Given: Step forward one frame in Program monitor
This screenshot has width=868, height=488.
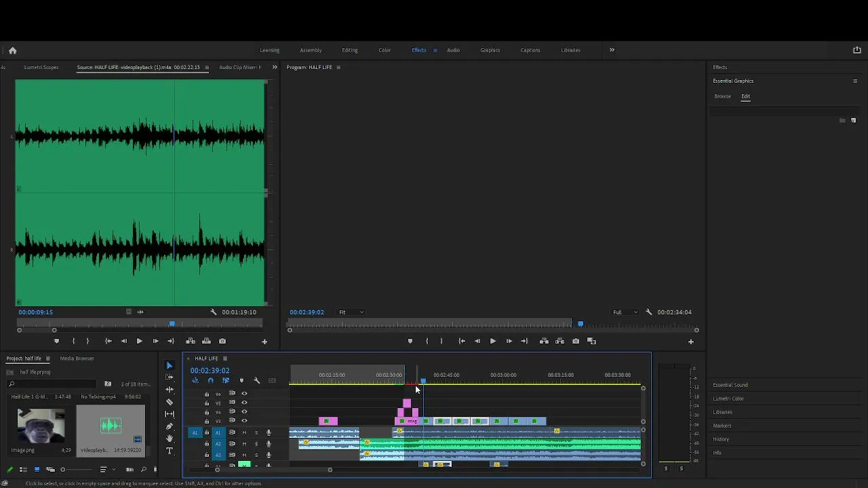Looking at the screenshot, I should pyautogui.click(x=509, y=342).
